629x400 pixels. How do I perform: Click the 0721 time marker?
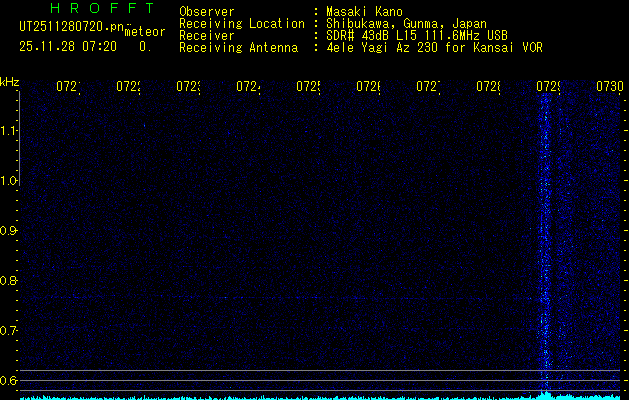[x=68, y=86]
